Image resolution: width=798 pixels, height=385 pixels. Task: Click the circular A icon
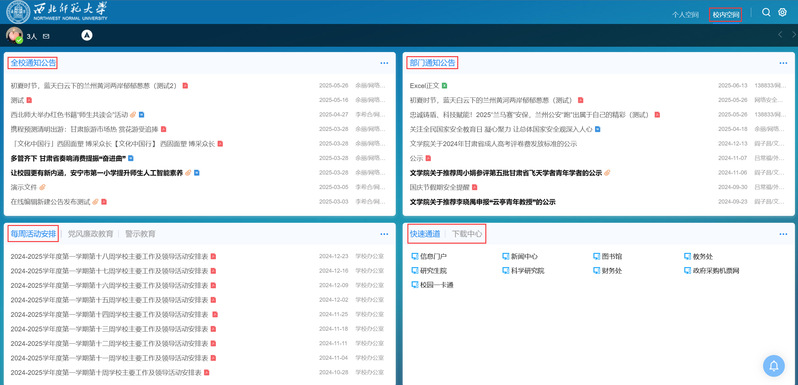tap(87, 36)
